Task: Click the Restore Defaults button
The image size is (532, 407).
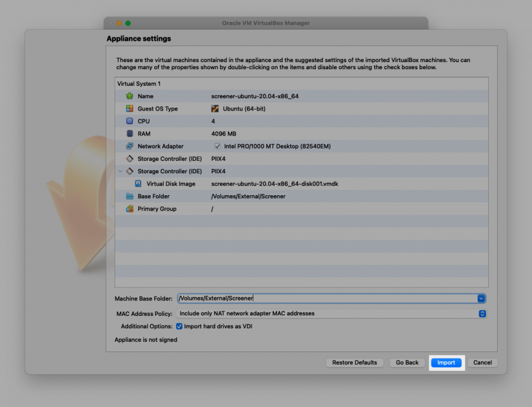Action: (354, 363)
